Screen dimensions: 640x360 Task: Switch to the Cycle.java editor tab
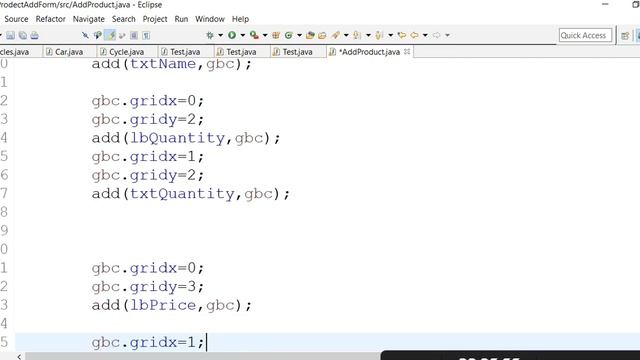pyautogui.click(x=126, y=52)
